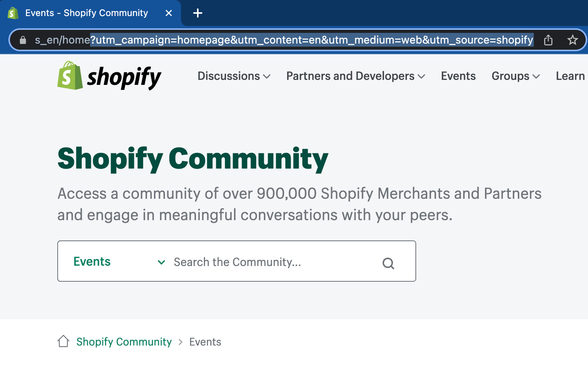Open the page share icon
The image size is (588, 383).
coord(548,39)
